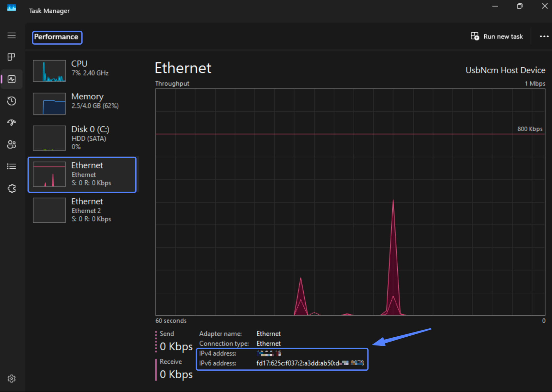Image resolution: width=552 pixels, height=392 pixels.
Task: Click the Run new task icon
Action: click(x=474, y=36)
